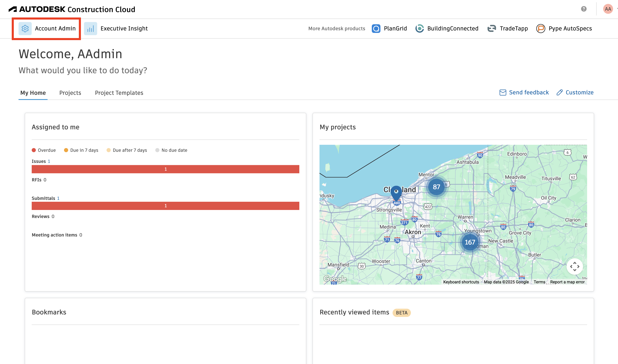The width and height of the screenshot is (618, 364).
Task: Click the Pype AutoSpecs product icon
Action: [541, 28]
